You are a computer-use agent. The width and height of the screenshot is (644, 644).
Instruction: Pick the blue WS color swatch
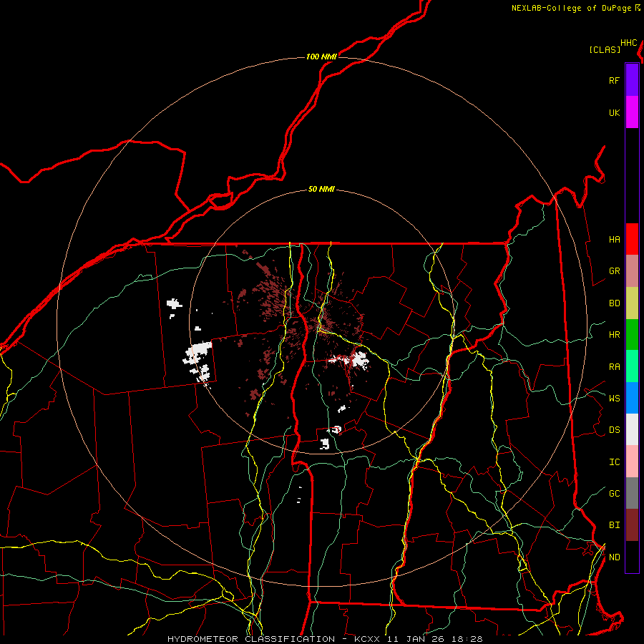point(632,398)
